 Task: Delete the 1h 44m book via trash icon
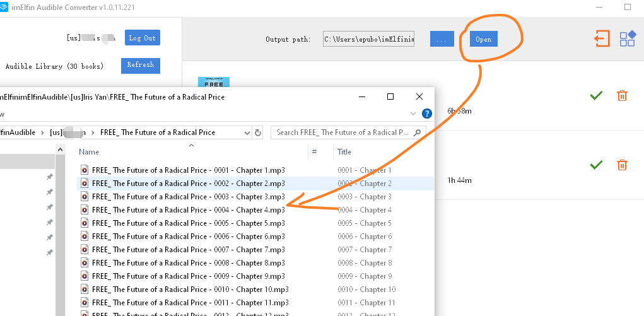click(622, 165)
